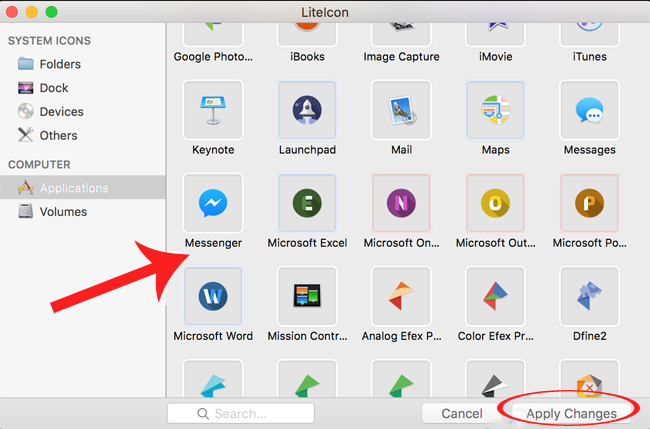Show Volumes under Computer
The image size is (650, 429).
(x=83, y=212)
